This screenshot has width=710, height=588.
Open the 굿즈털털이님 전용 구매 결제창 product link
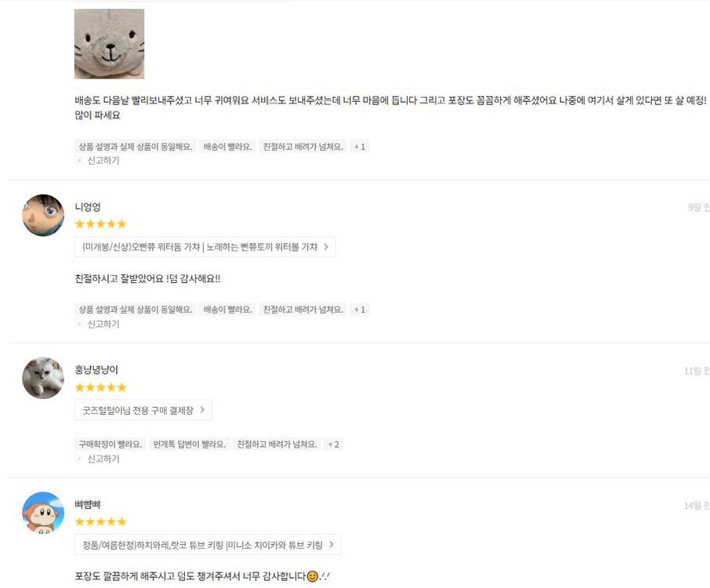[143, 409]
